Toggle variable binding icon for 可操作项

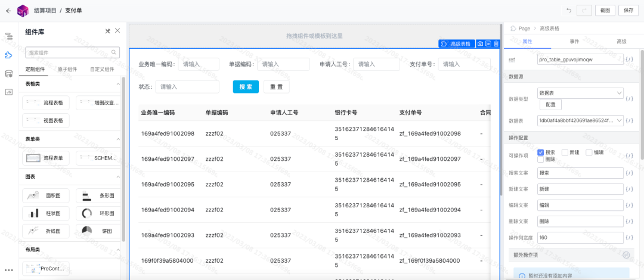pos(629,155)
